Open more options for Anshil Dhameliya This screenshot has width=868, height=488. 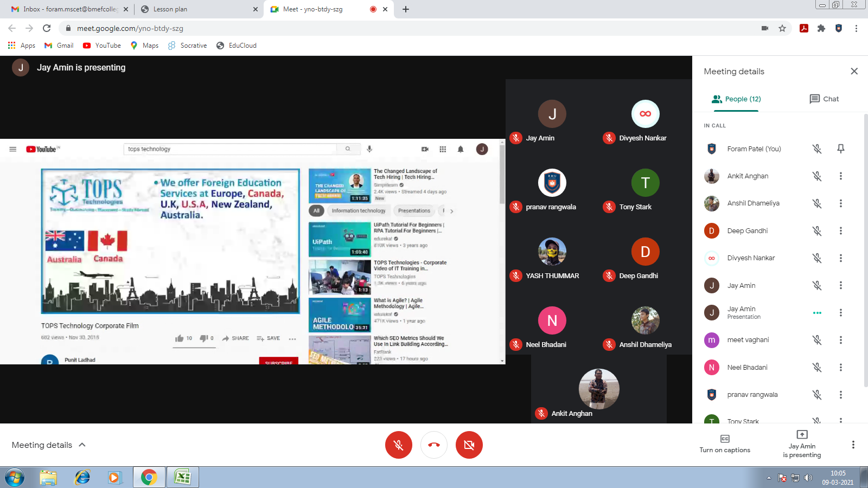click(841, 203)
